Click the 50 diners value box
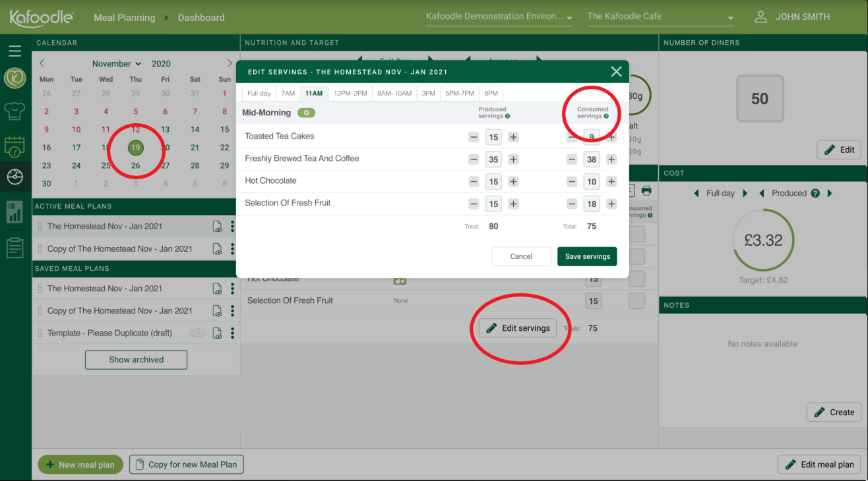 [760, 99]
